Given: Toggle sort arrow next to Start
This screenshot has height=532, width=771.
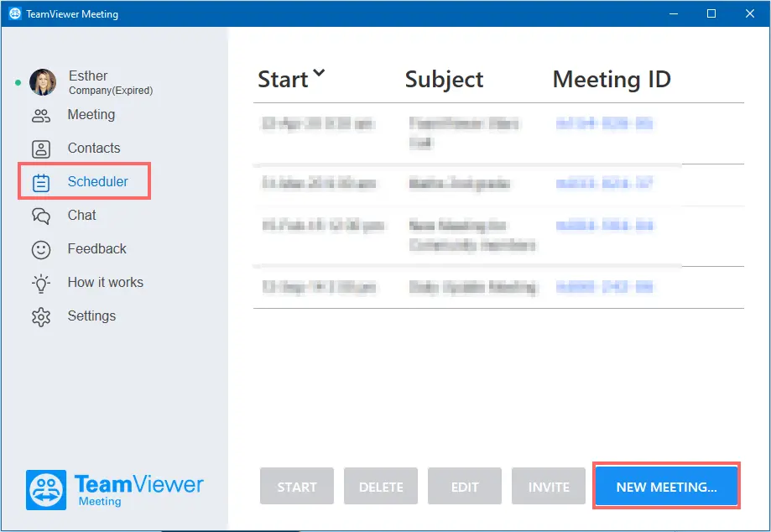Looking at the screenshot, I should pyautogui.click(x=319, y=73).
